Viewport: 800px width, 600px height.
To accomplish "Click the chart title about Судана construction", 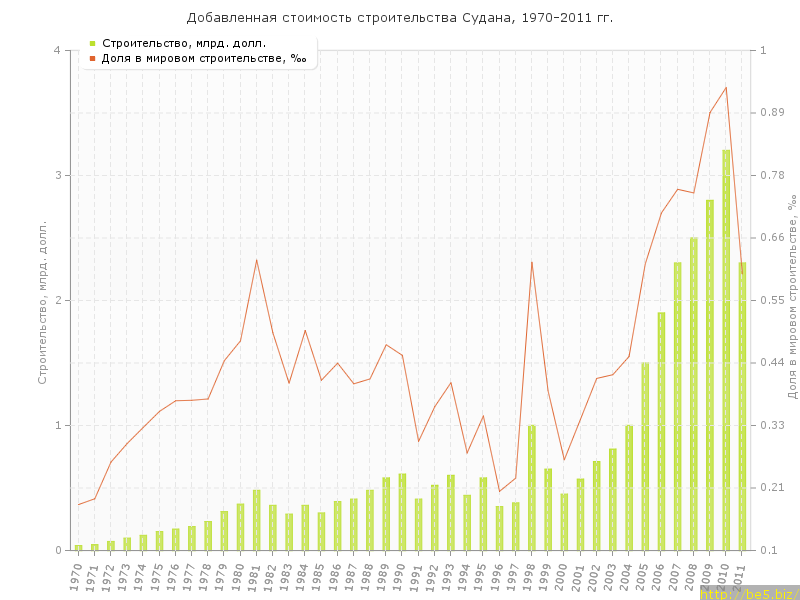I will pos(400,18).
